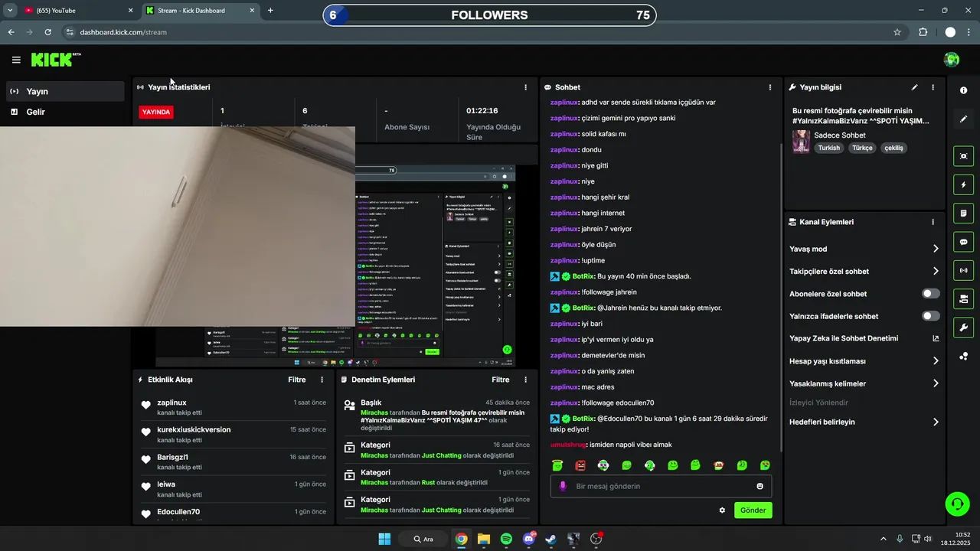The image size is (980, 551).
Task: Focus the chat message input field
Action: coord(661,486)
